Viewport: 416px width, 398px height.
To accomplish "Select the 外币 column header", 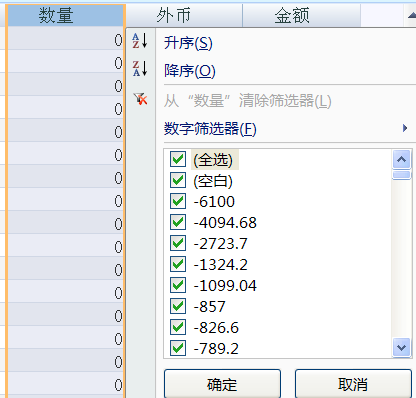I will click(184, 15).
